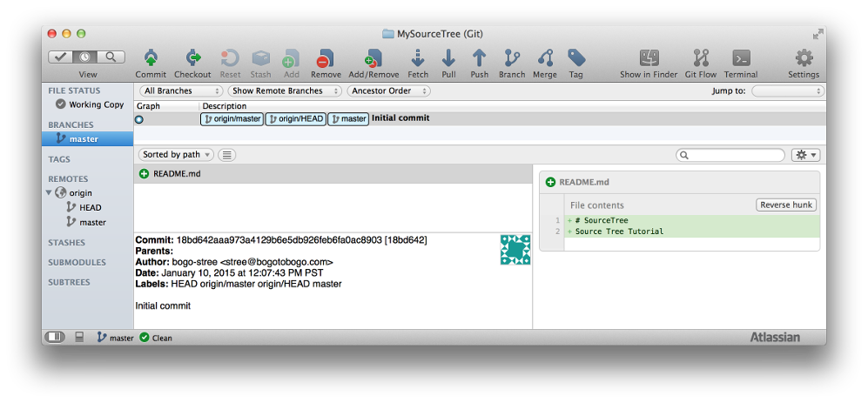Select the master branch in sidebar
The width and height of the screenshot is (868, 403).
pos(87,139)
